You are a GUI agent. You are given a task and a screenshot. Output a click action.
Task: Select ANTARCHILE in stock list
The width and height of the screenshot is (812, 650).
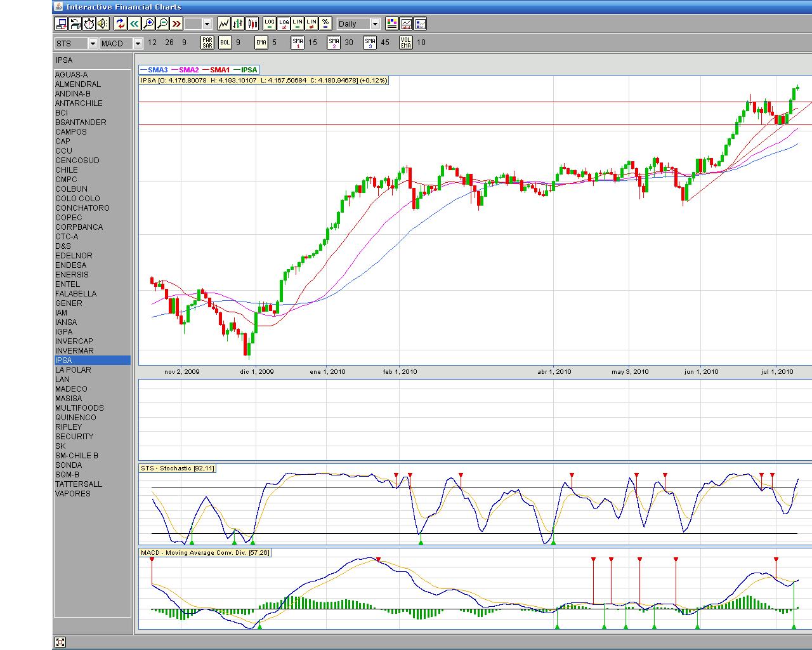point(93,103)
